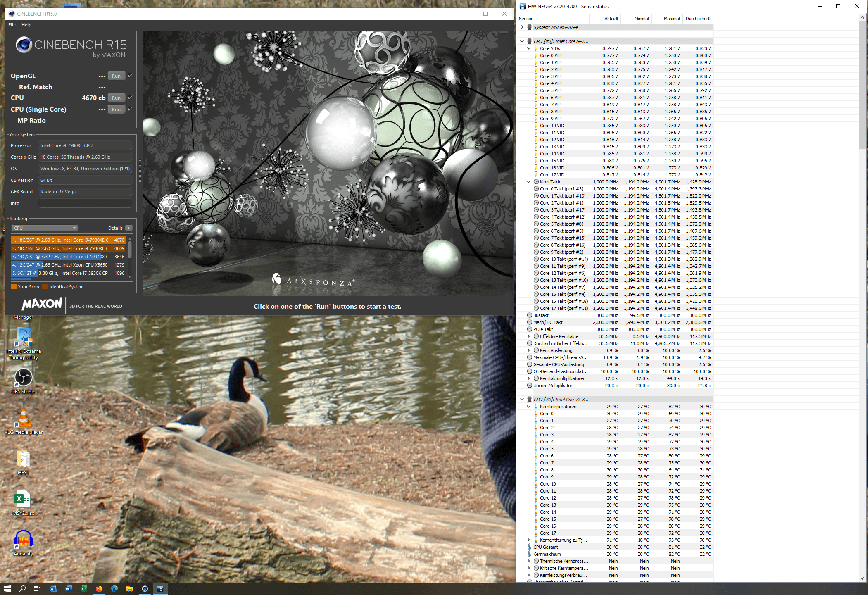Screen dimensions: 868x595
Task: Select Your Score ranking toggle
Action: (12, 287)
